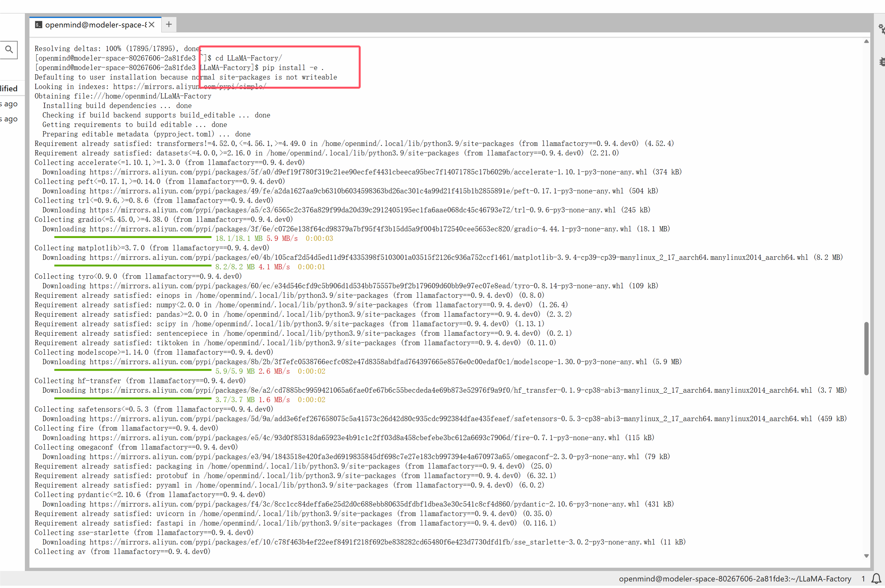Screen dimensions: 885x588
Task: Click the notification count '1' in status bar
Action: [863, 579]
